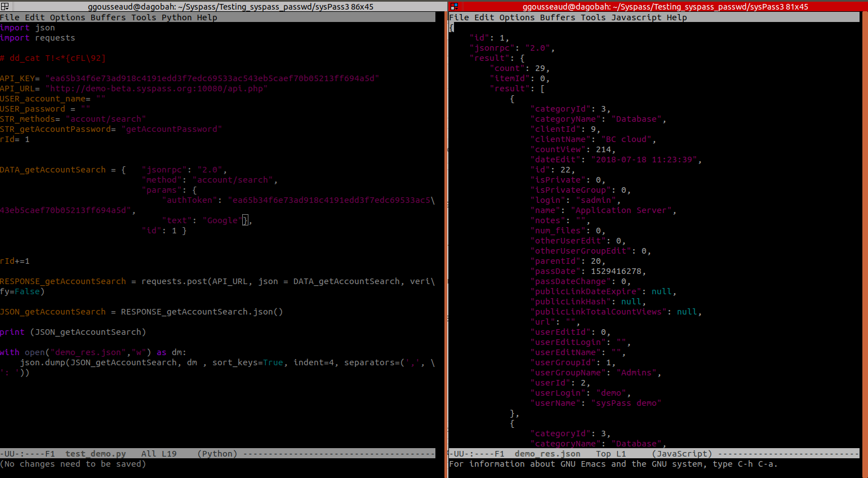Click the "demo_res.json" filename in the open() call

click(88, 352)
